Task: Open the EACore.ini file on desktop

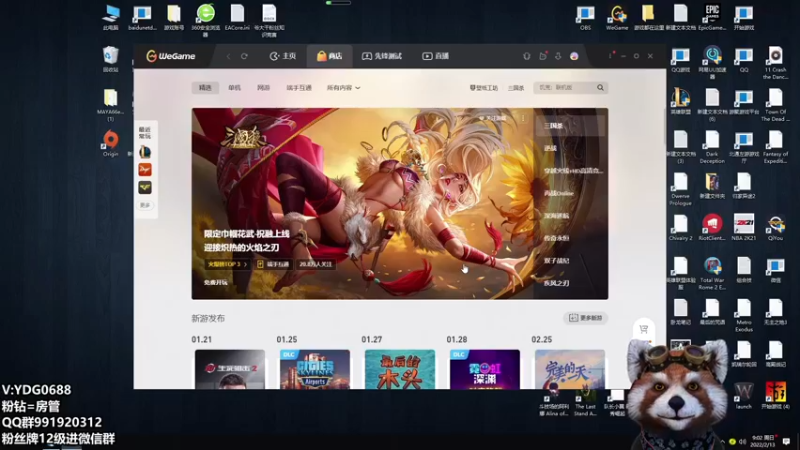Action: [x=237, y=17]
